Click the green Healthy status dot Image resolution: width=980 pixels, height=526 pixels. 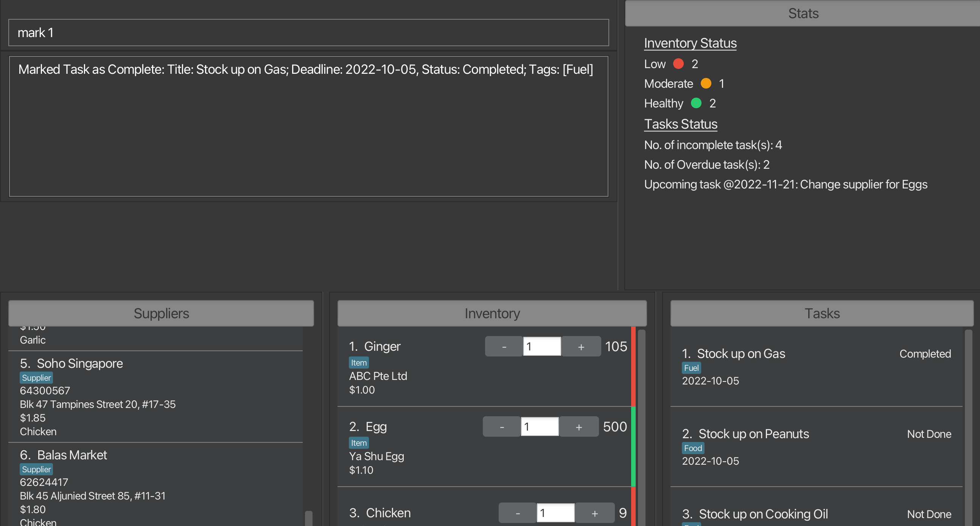pyautogui.click(x=696, y=103)
